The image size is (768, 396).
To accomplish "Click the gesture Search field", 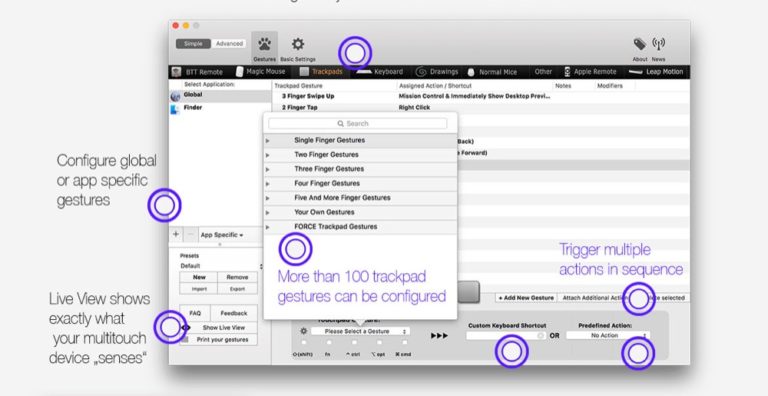I will pos(358,124).
